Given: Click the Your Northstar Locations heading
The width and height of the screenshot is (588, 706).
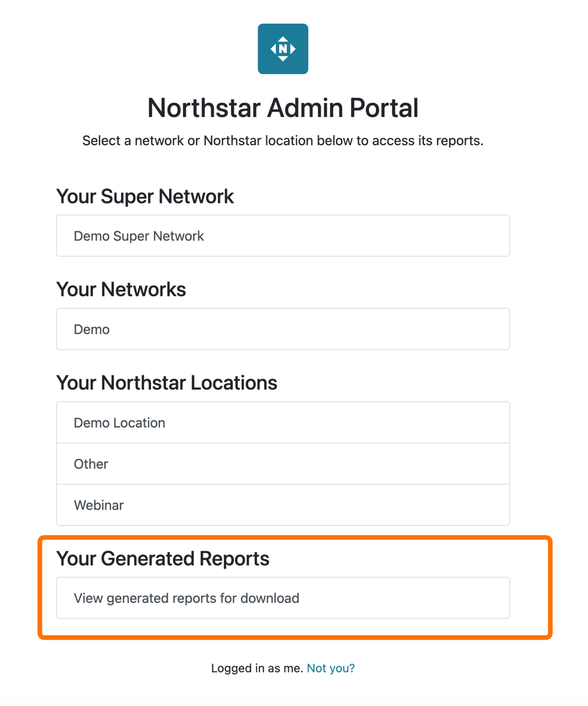Looking at the screenshot, I should pyautogui.click(x=166, y=382).
